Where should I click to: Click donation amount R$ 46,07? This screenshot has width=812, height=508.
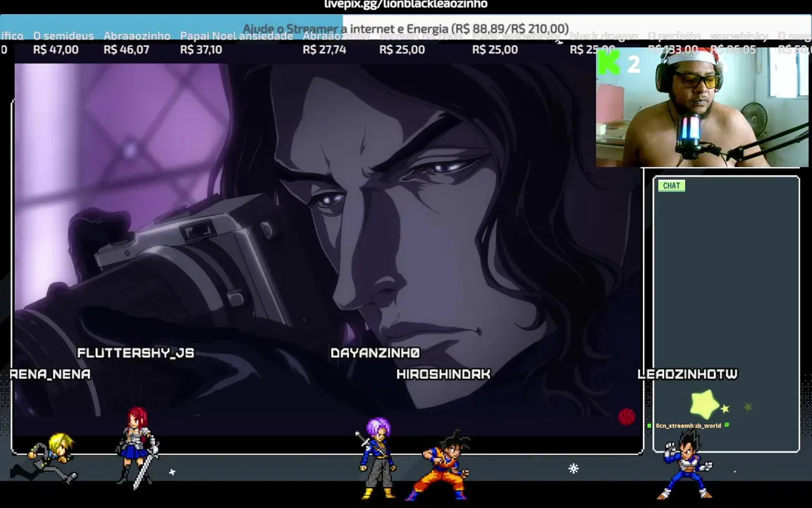126,50
